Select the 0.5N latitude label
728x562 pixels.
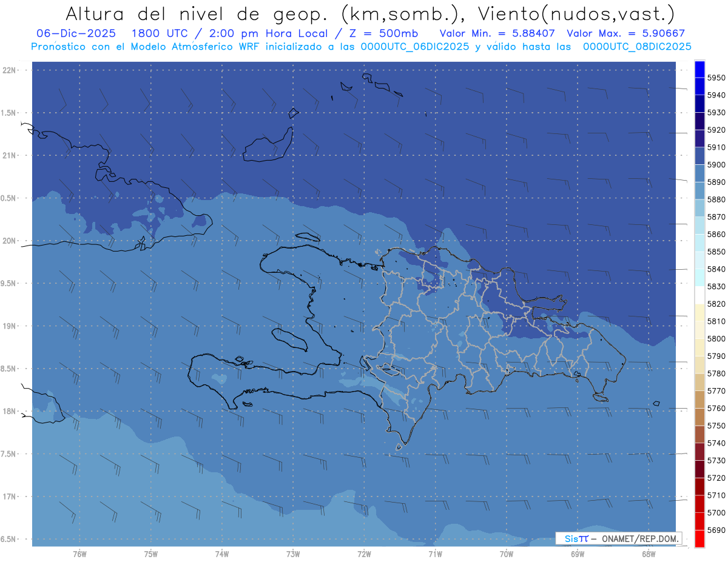(9, 198)
